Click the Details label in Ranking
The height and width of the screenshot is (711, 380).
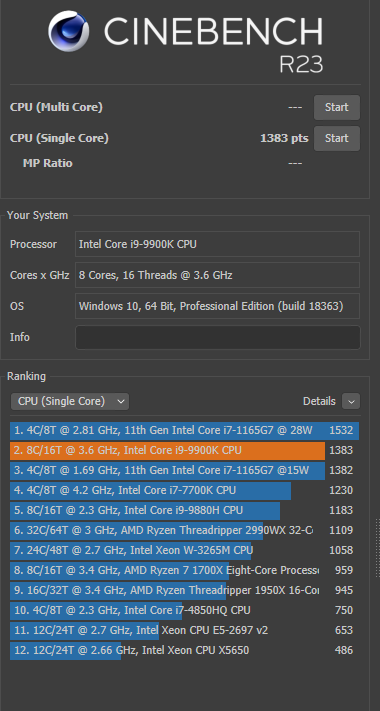click(x=319, y=401)
